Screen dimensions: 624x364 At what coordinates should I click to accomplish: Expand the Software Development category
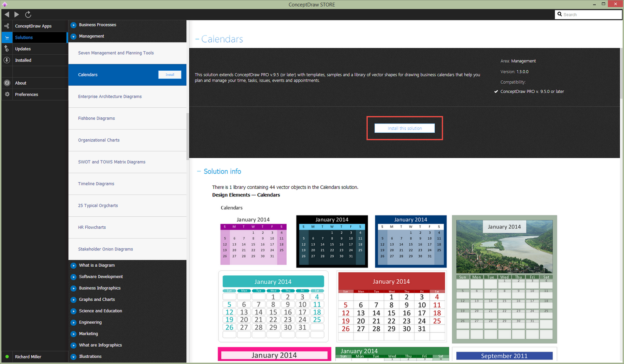click(74, 277)
